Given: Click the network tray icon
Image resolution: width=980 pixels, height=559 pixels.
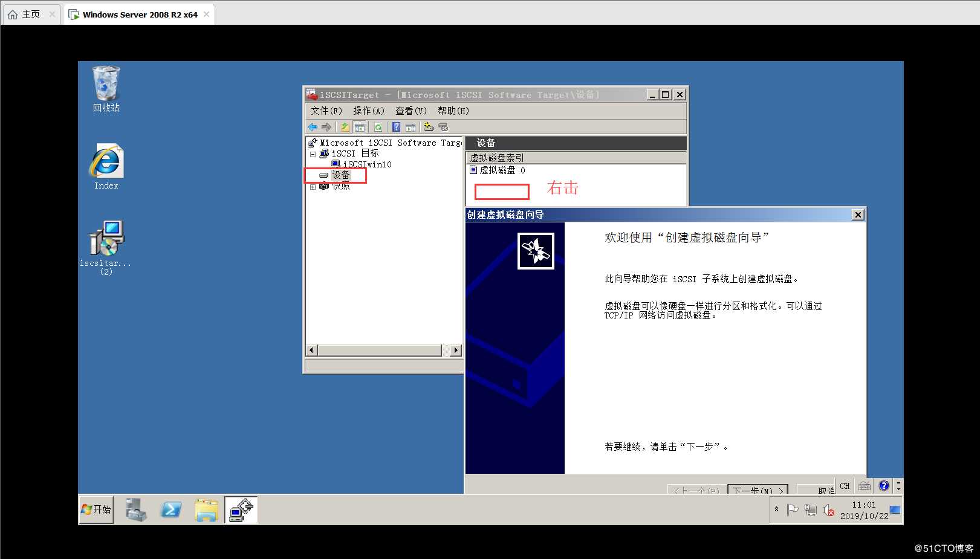Looking at the screenshot, I should [x=811, y=510].
